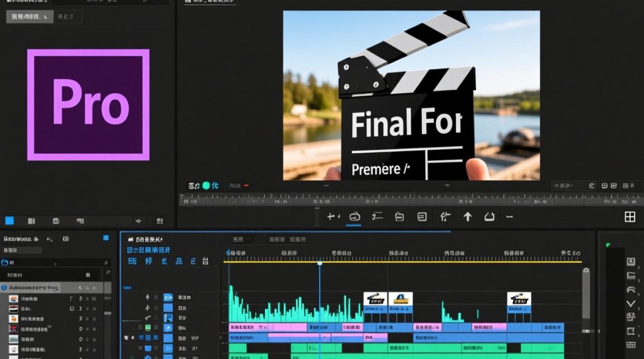Click the plus icon below the preview monitor

click(331, 217)
